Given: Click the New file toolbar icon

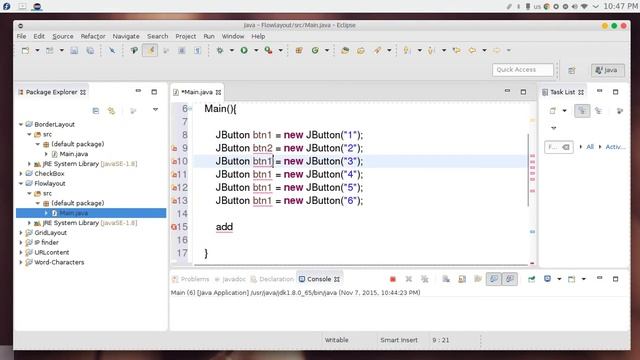Looking at the screenshot, I should (x=25, y=51).
